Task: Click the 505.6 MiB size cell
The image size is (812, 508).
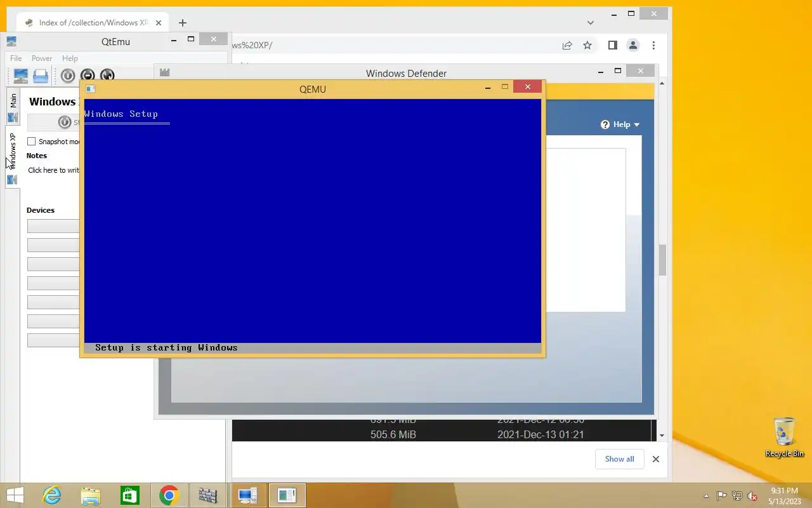Action: 393,435
